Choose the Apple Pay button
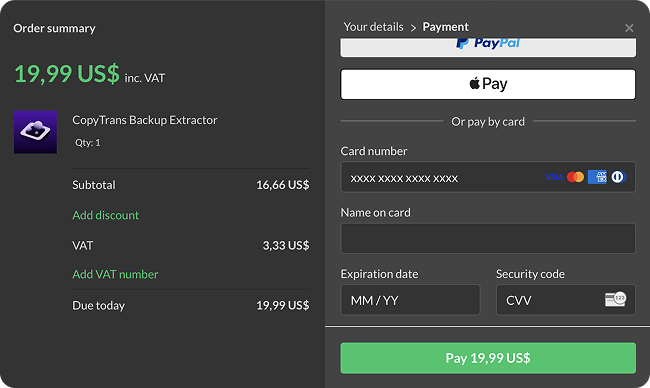 (488, 84)
